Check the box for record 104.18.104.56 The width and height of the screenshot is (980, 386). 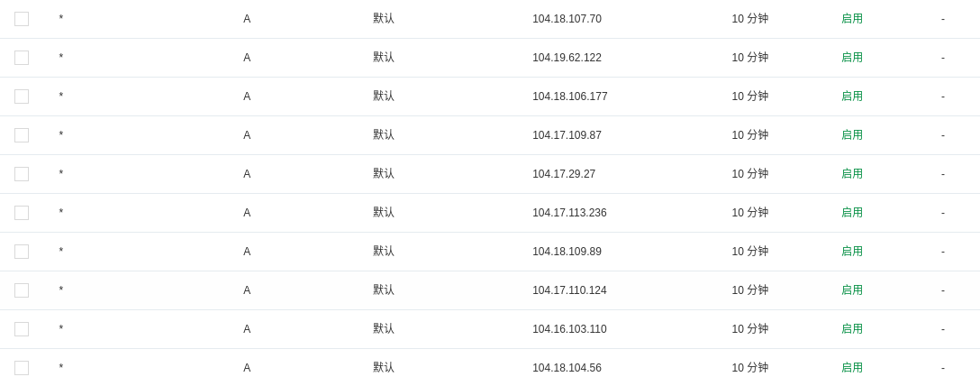pos(22,368)
